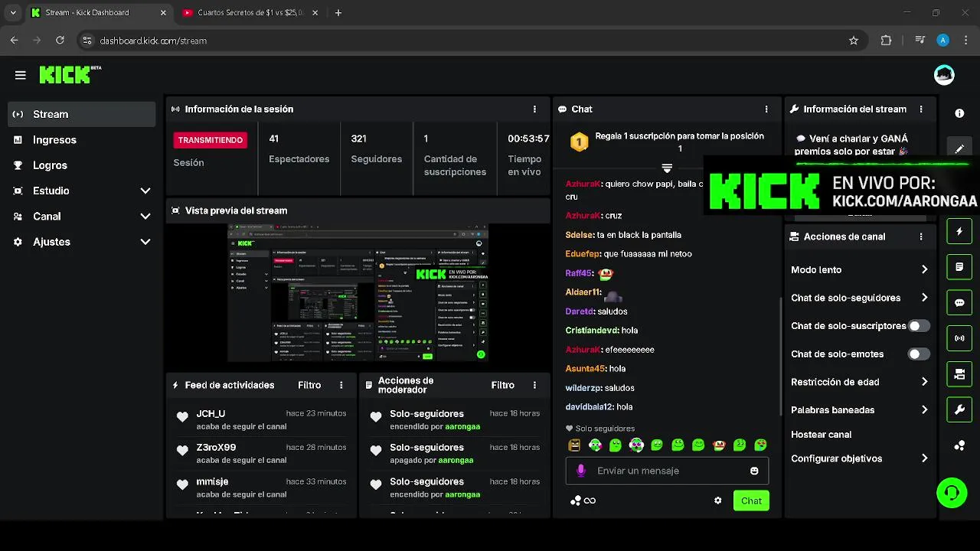This screenshot has height=551, width=980.
Task: Open chat settings gear icon
Action: pos(717,500)
